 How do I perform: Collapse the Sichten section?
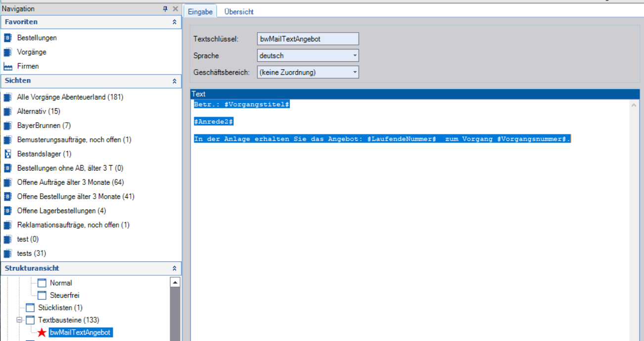[x=174, y=81]
